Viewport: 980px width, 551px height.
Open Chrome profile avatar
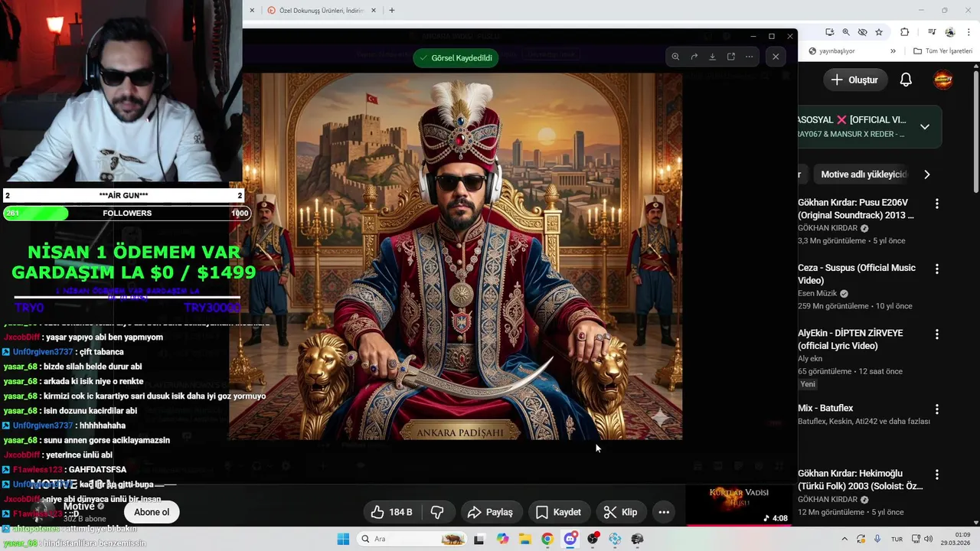(950, 32)
